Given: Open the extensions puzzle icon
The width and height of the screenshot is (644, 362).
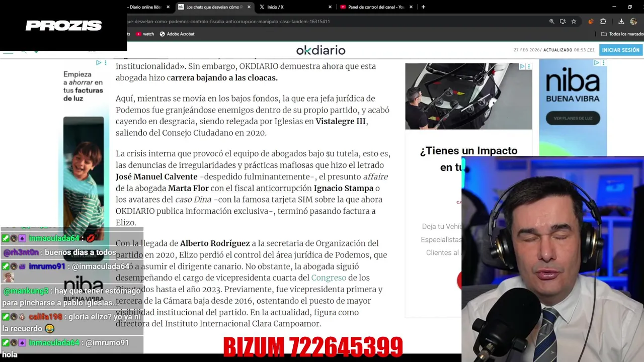Looking at the screenshot, I should (x=603, y=22).
